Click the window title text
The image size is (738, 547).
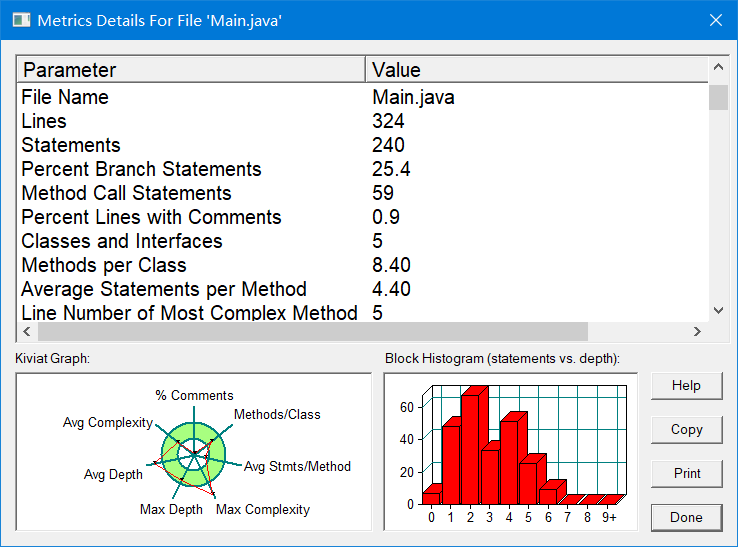coord(160,21)
